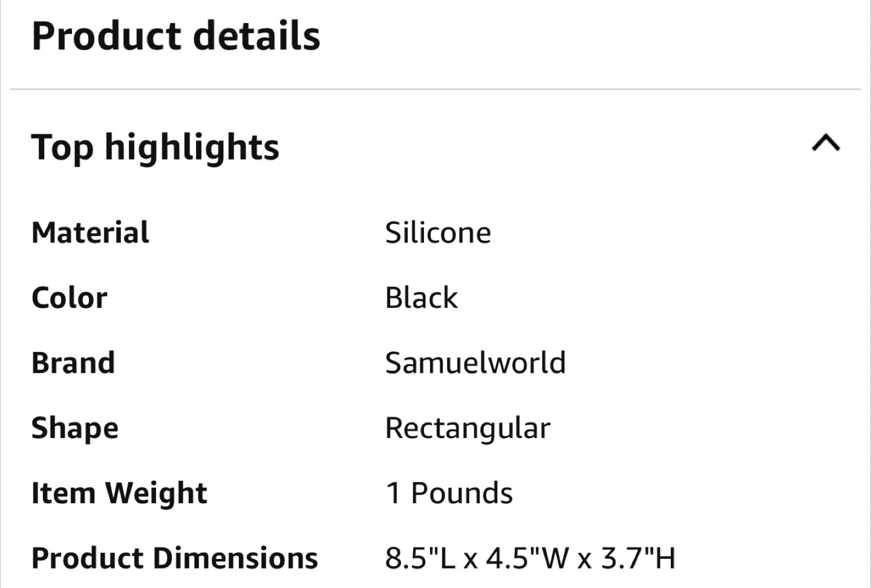This screenshot has width=871, height=588.
Task: Click the 1 Pounds weight value
Action: tap(449, 493)
